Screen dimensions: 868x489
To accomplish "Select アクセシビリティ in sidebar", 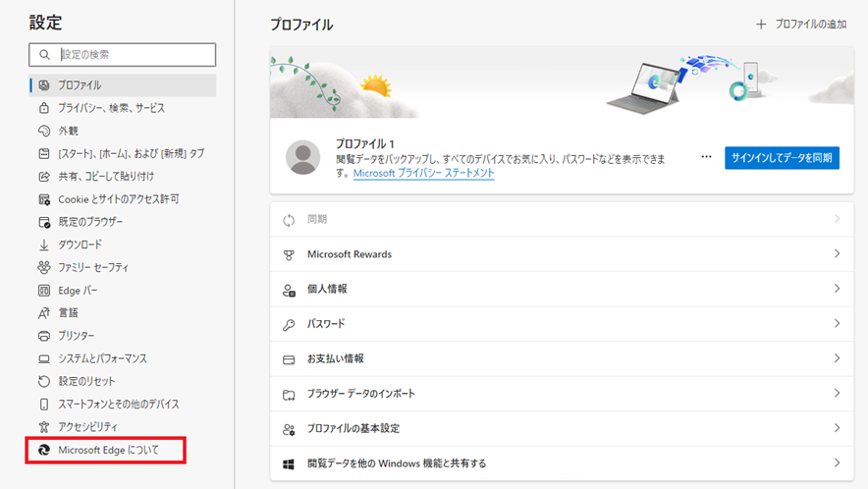I will [123, 427].
